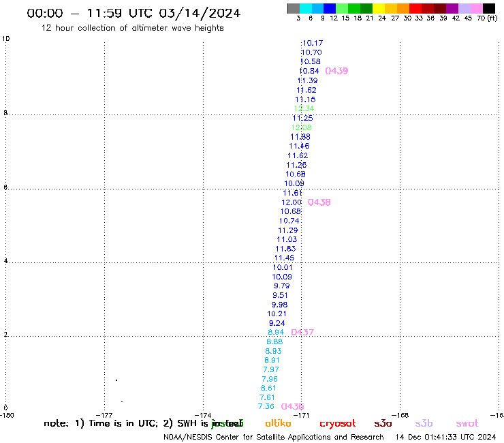
Task: Click the green wave height value 12.34
Action: pos(304,109)
